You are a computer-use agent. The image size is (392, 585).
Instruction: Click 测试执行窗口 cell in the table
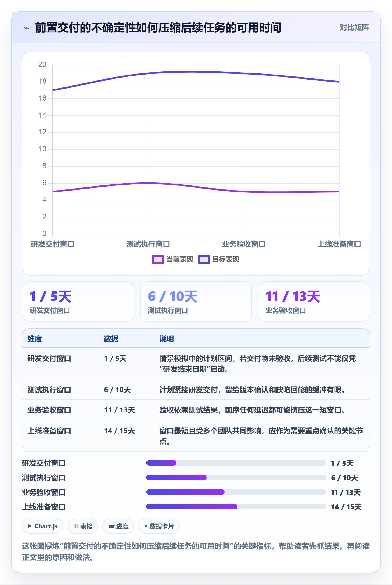[49, 390]
